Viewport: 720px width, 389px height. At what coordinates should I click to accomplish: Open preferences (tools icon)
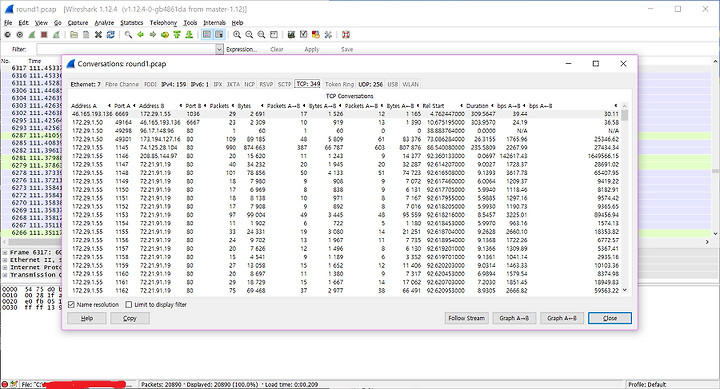tap(328, 34)
